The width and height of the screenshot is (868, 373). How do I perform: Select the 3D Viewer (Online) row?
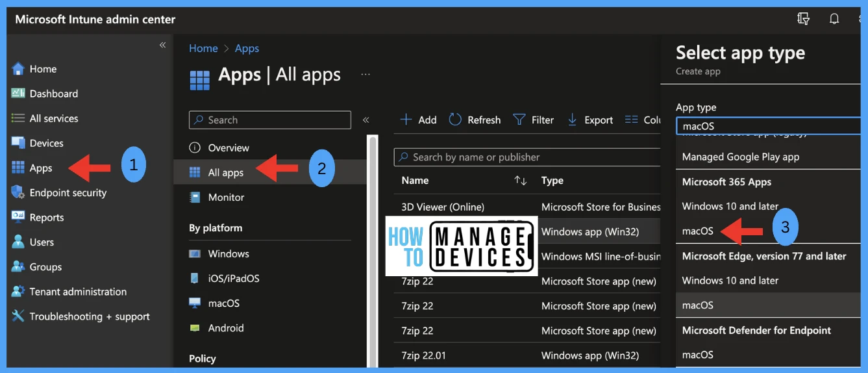[x=527, y=207]
